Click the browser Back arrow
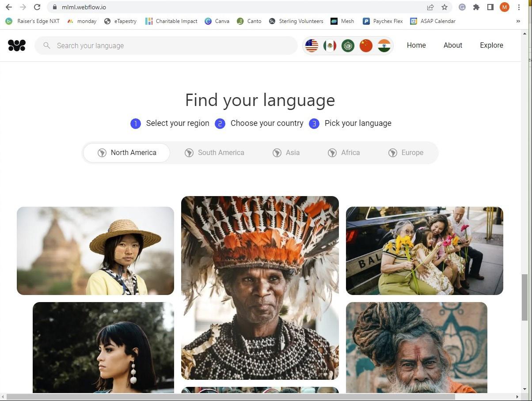 (9, 7)
